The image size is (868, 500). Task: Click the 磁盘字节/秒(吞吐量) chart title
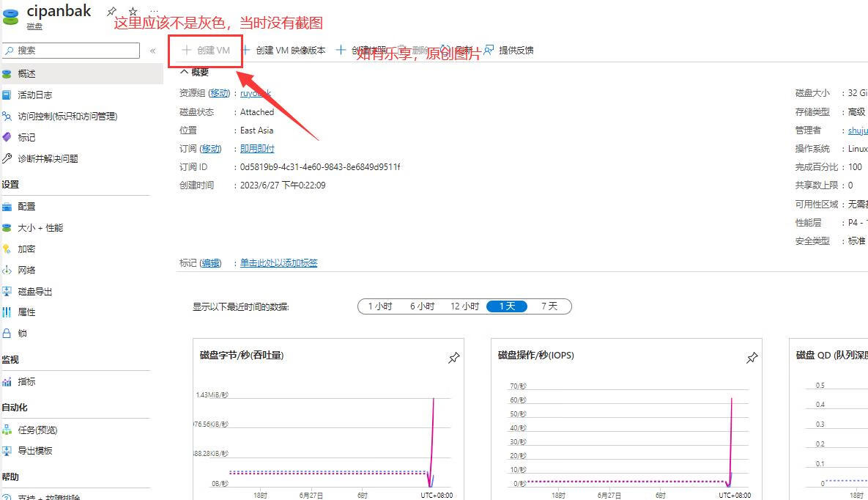(x=242, y=356)
